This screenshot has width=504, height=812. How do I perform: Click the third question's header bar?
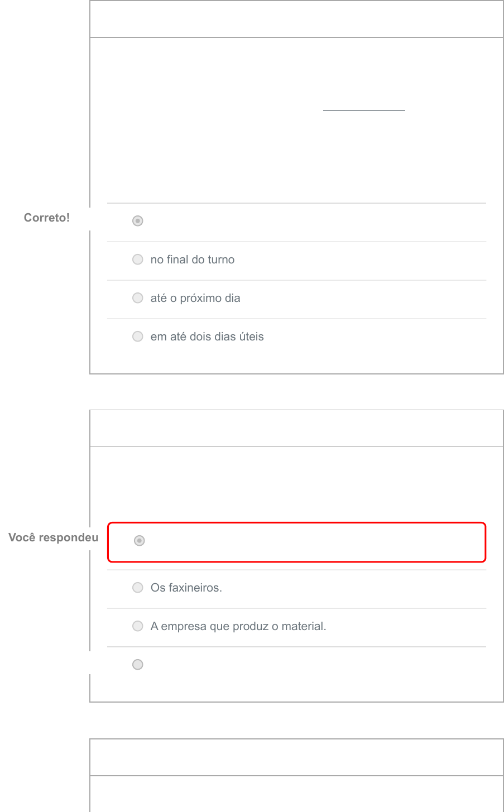click(x=296, y=758)
